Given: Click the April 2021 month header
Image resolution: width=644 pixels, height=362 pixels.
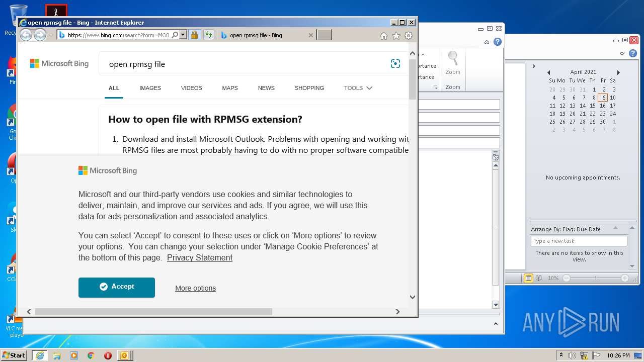Looking at the screenshot, I should pyautogui.click(x=583, y=72).
